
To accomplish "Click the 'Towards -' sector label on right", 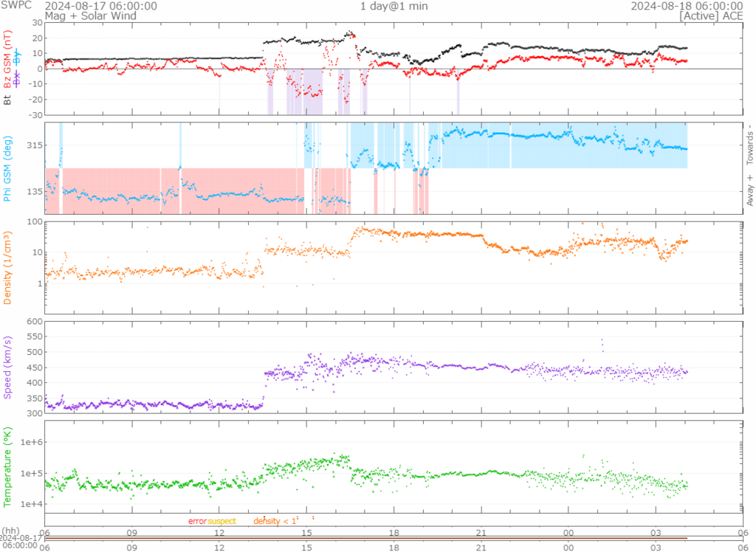I will [x=749, y=142].
